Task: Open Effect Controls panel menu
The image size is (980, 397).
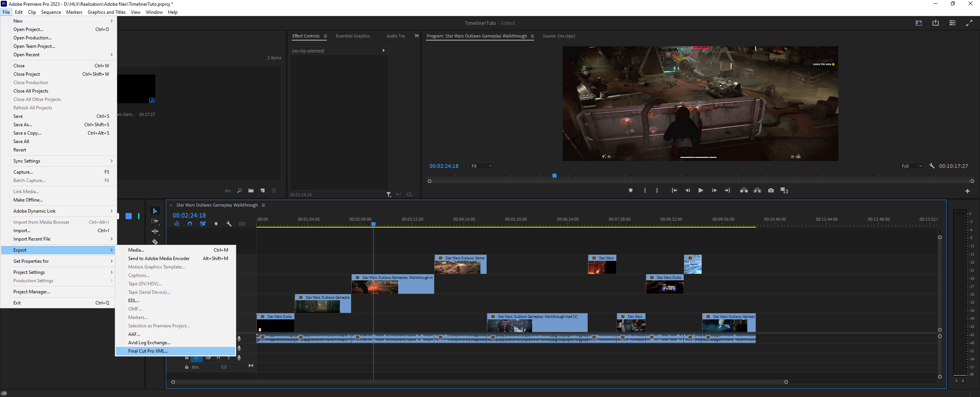Action: click(325, 36)
